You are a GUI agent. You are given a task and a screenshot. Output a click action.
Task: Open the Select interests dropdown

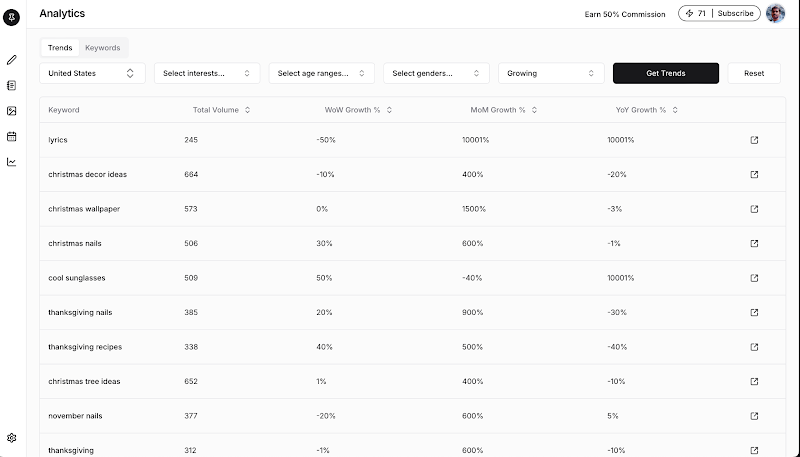pyautogui.click(x=207, y=73)
